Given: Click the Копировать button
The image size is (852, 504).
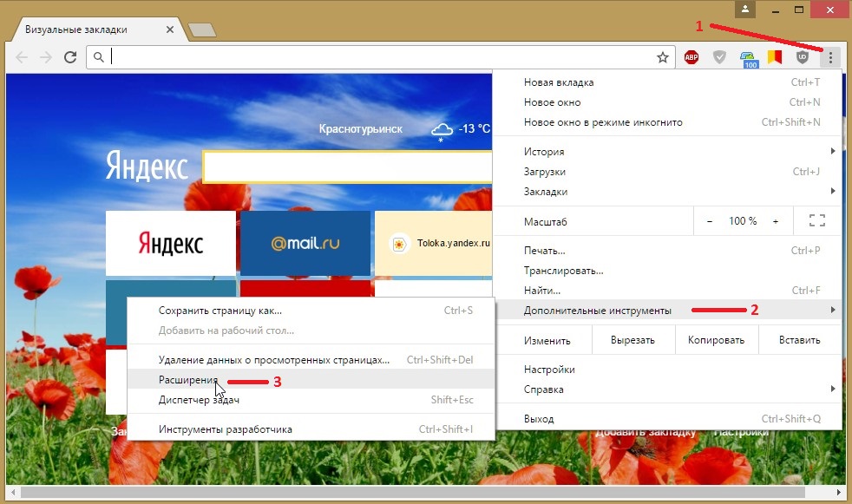Looking at the screenshot, I should (x=716, y=340).
